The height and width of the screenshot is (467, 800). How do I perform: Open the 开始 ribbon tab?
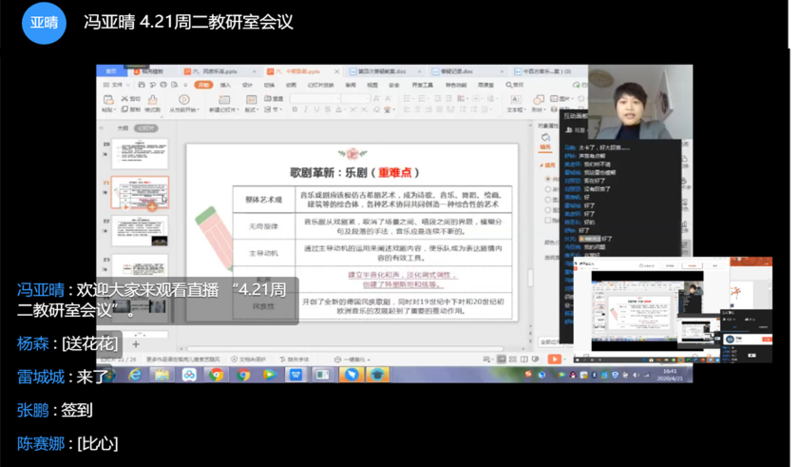(x=204, y=85)
